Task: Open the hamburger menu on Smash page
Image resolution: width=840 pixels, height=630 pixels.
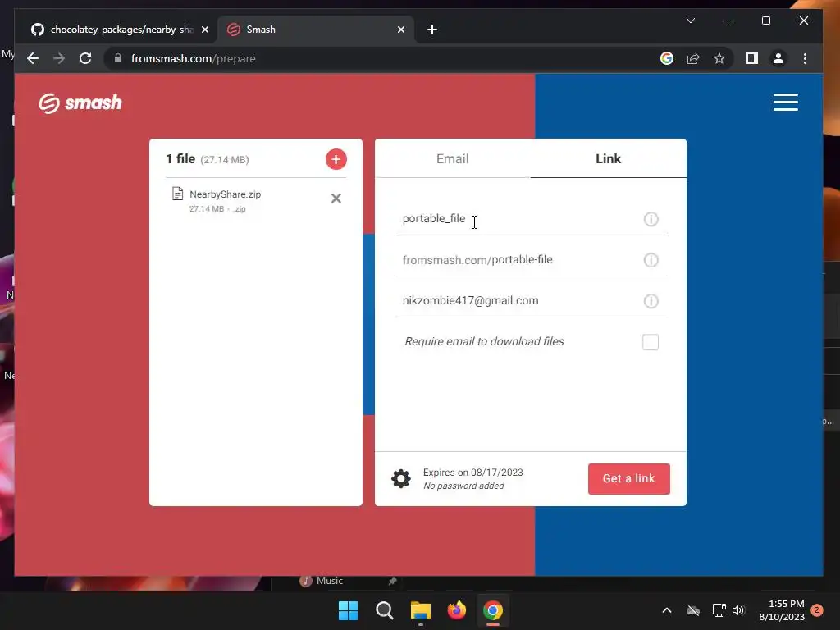Action: tap(785, 102)
